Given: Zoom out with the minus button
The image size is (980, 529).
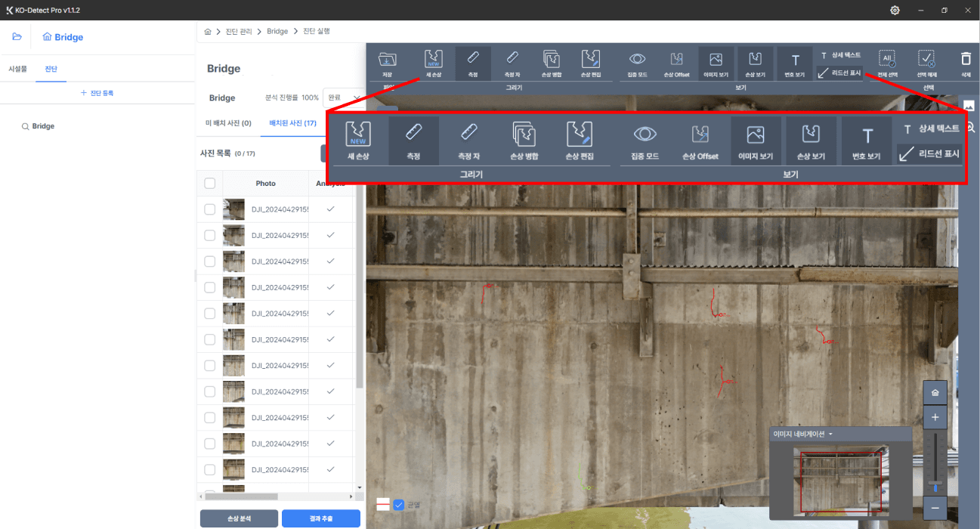Looking at the screenshot, I should pos(935,508).
